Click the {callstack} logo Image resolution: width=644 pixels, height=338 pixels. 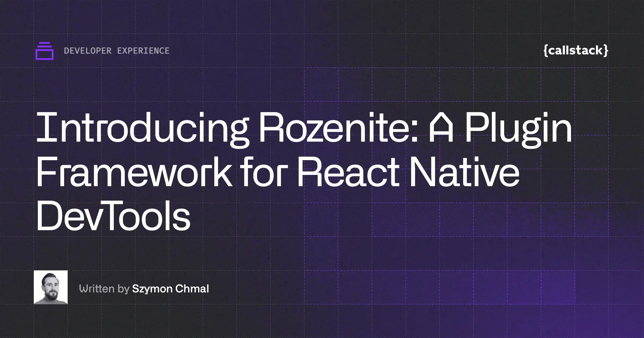pos(576,50)
